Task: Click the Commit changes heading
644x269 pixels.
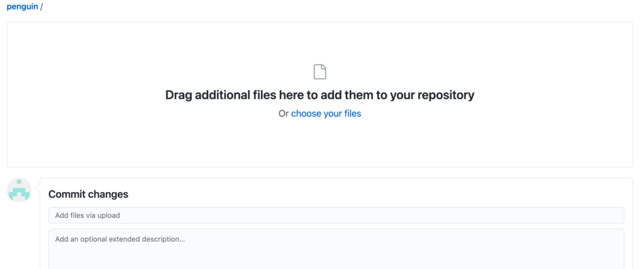Action: (88, 194)
